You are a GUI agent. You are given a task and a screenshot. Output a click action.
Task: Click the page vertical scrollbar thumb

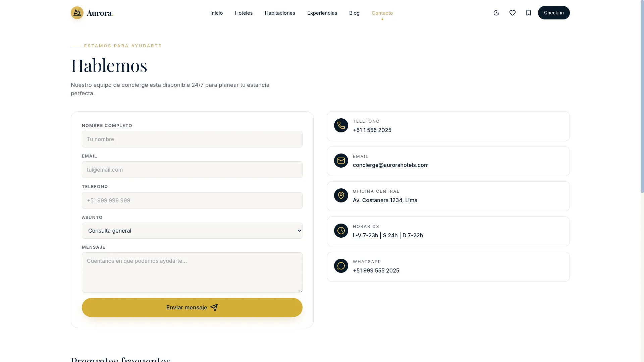click(642, 97)
